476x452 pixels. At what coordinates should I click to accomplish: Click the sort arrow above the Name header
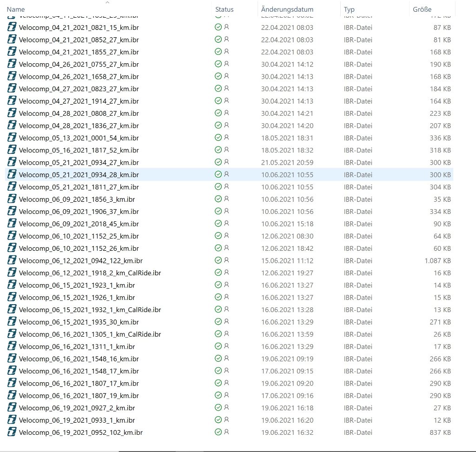tap(107, 2)
